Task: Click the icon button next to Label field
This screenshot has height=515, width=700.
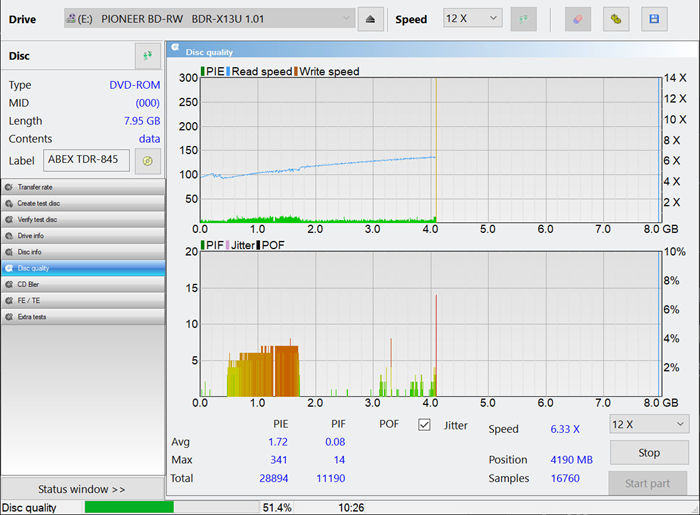Action: tap(148, 160)
